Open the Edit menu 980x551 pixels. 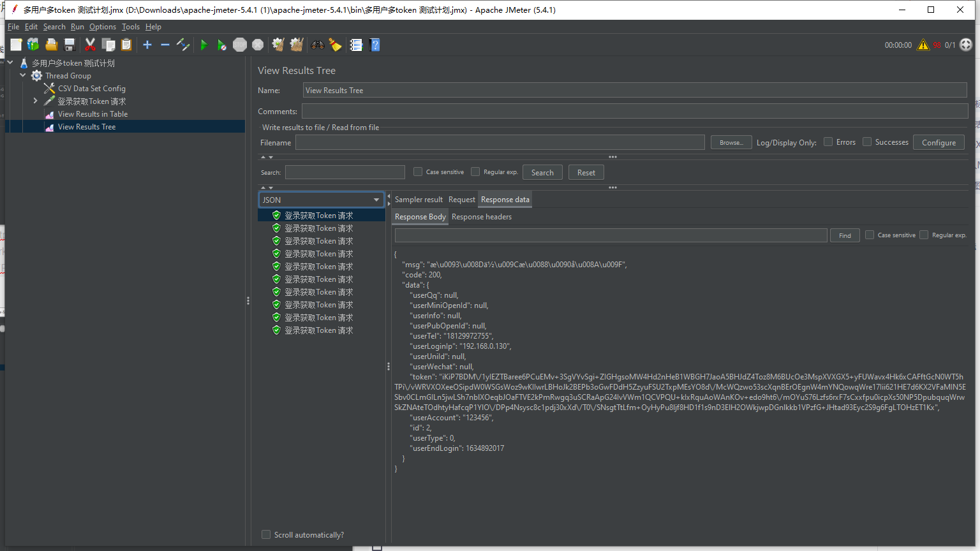click(x=31, y=27)
